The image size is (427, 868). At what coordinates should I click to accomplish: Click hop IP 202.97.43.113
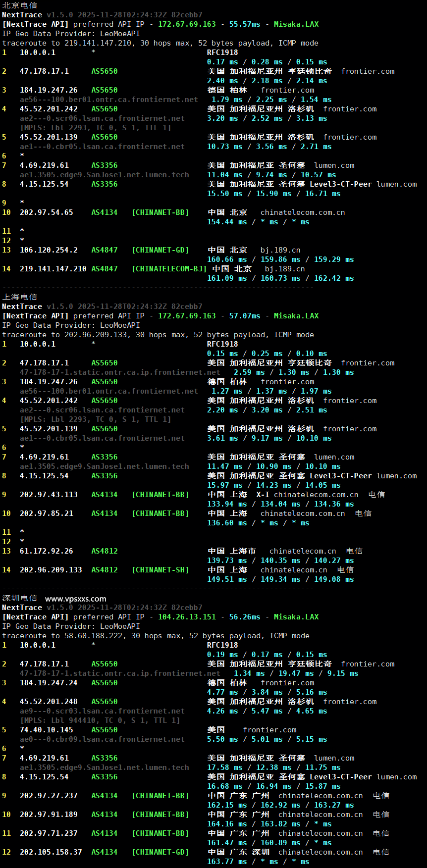(x=49, y=495)
